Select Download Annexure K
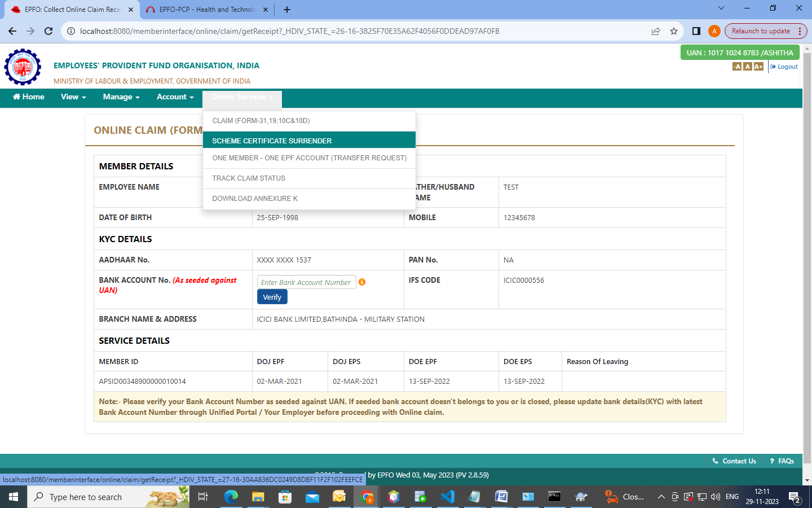This screenshot has height=508, width=812. tap(309, 199)
